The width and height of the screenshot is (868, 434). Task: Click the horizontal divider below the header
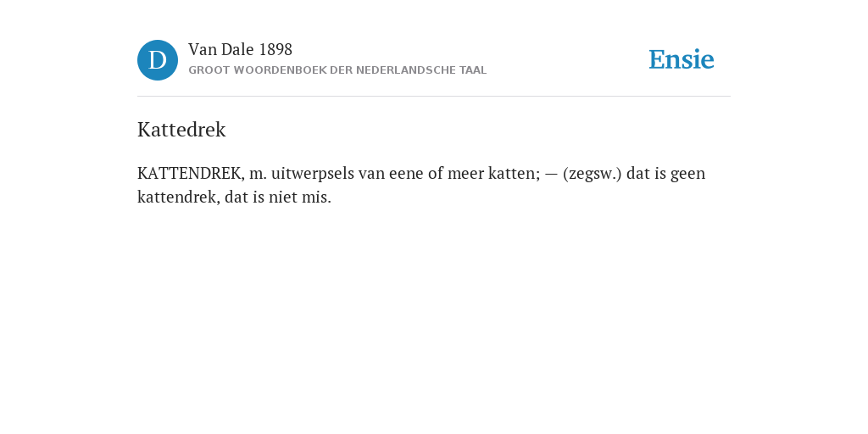[x=434, y=97]
